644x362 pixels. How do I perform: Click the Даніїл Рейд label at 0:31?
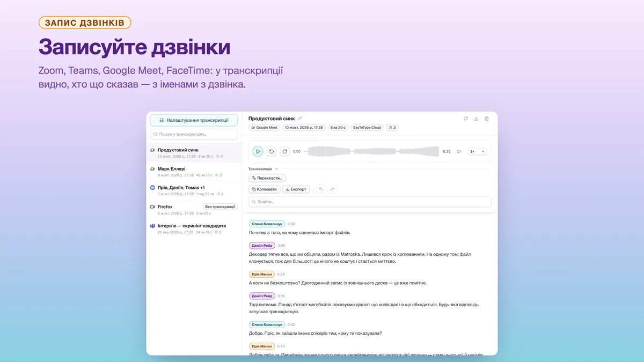pos(262,296)
